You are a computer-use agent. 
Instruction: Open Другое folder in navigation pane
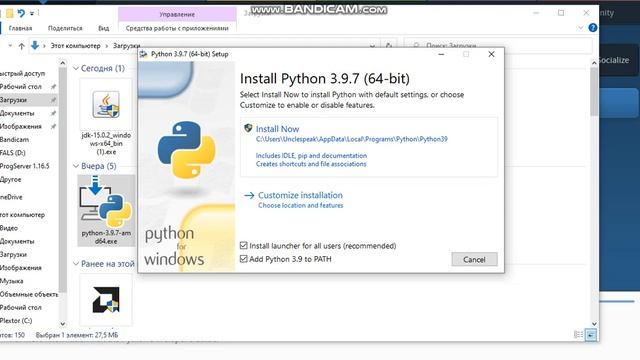tap(11, 179)
